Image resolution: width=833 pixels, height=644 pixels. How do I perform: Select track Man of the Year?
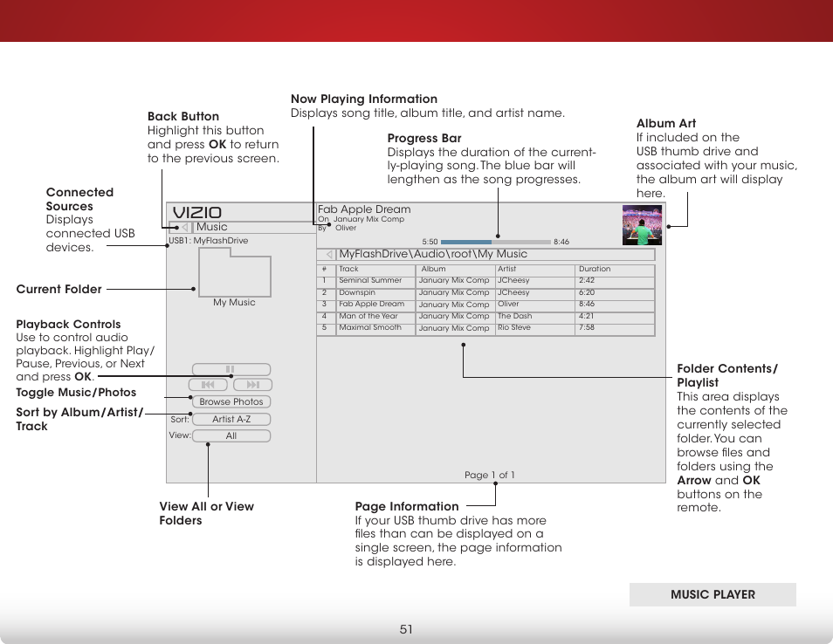point(368,316)
